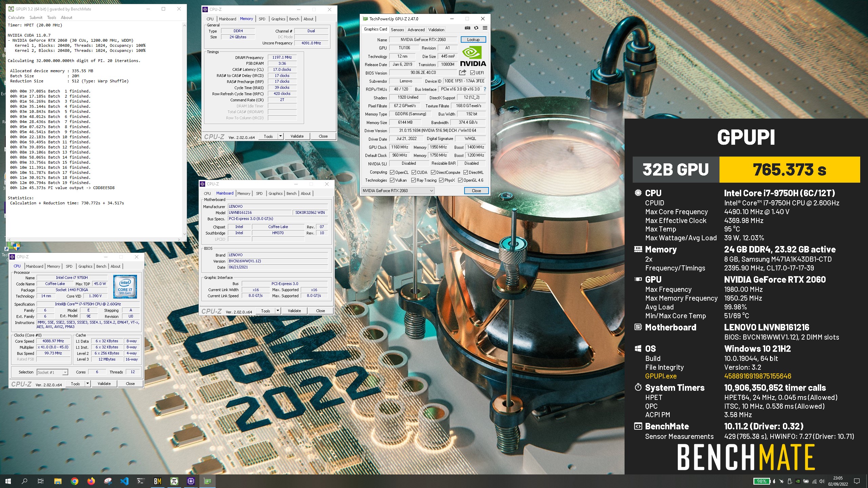
Task: Open the Socket #1 selection dropdown
Action: click(x=52, y=372)
